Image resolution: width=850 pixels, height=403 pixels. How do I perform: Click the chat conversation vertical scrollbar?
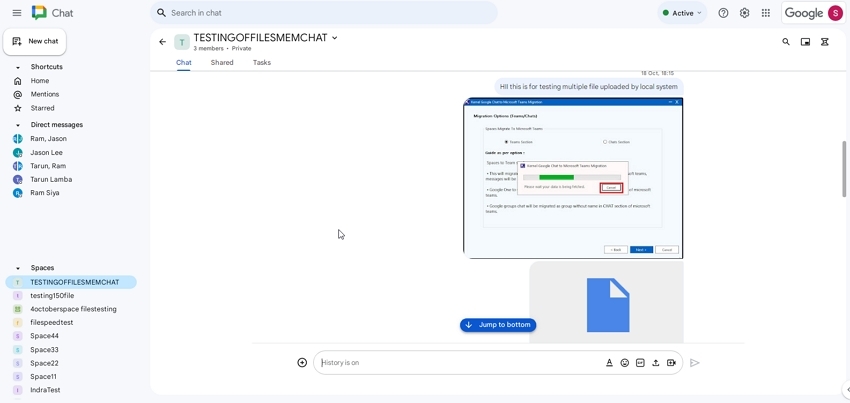[844, 169]
